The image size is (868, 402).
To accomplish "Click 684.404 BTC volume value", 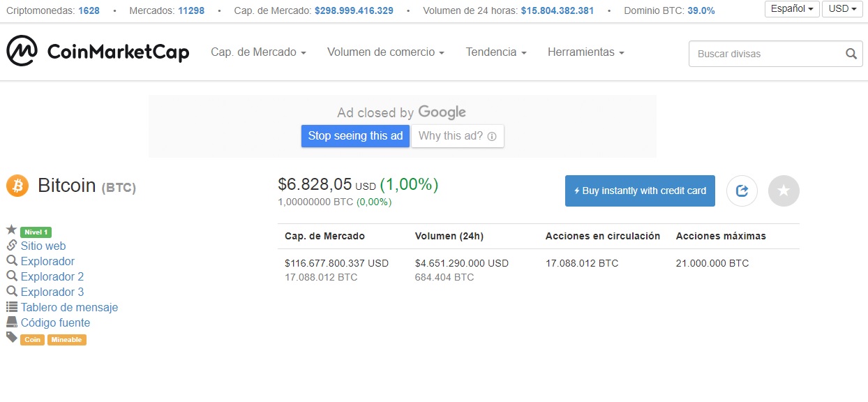I will click(x=444, y=277).
